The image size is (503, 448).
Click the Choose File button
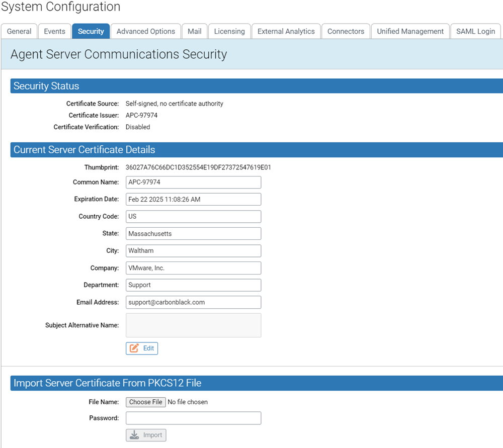click(145, 402)
